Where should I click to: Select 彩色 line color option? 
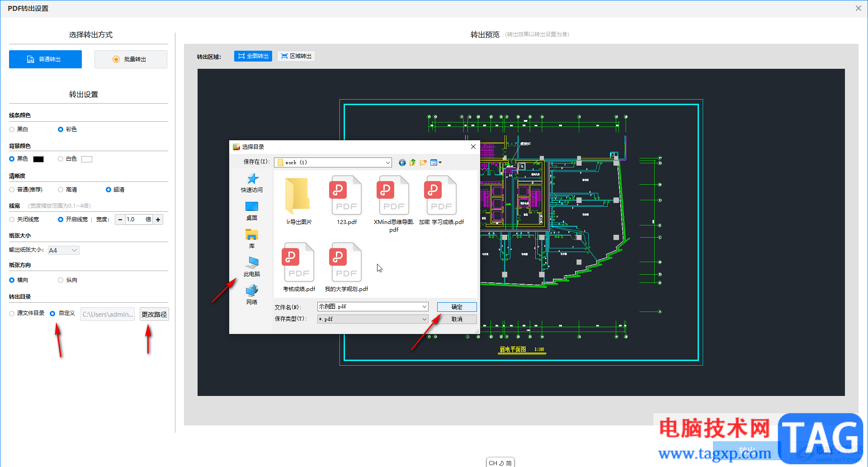coord(67,129)
